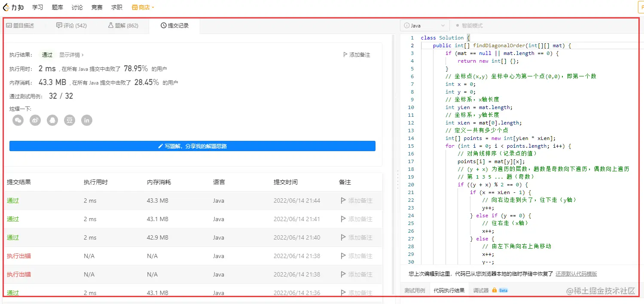Expand the 商店 dropdown arrow
Image resolution: width=644 pixels, height=304 pixels.
[153, 8]
